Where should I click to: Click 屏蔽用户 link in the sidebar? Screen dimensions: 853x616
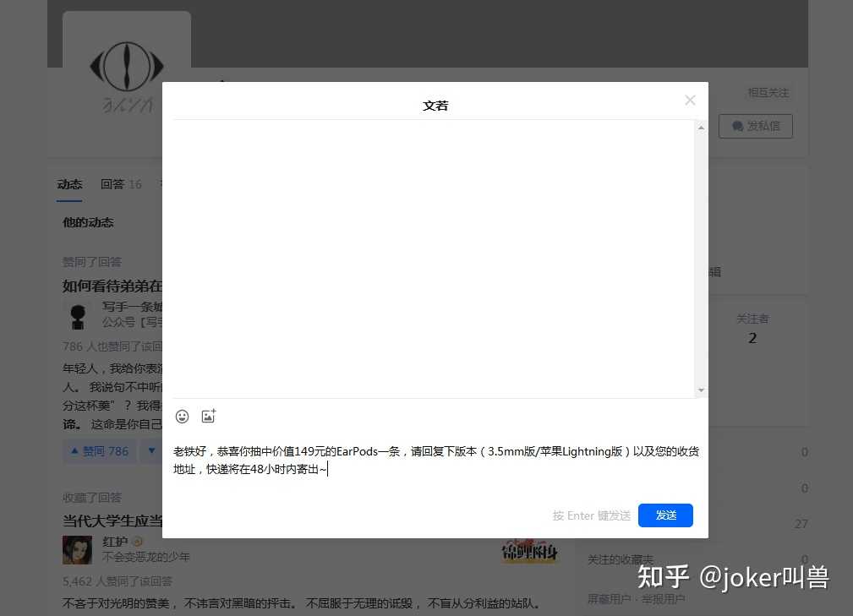610,598
